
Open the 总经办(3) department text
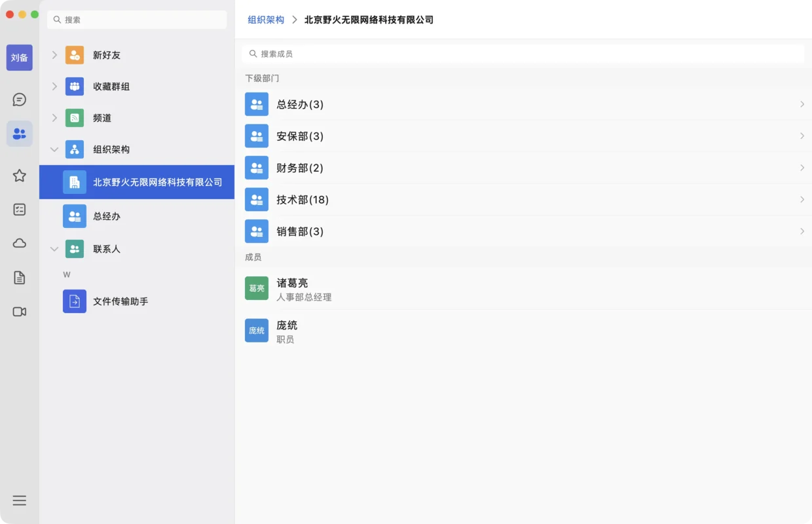300,104
